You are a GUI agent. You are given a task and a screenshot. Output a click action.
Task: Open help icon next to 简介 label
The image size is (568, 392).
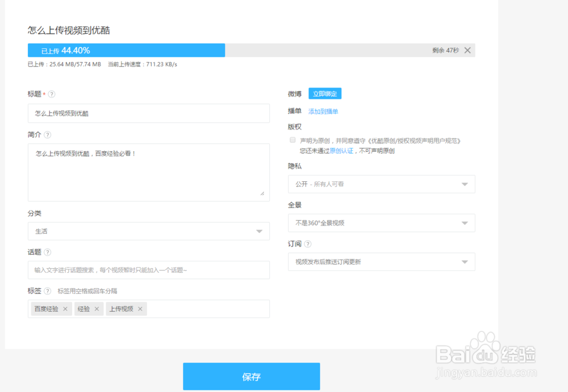pos(48,135)
